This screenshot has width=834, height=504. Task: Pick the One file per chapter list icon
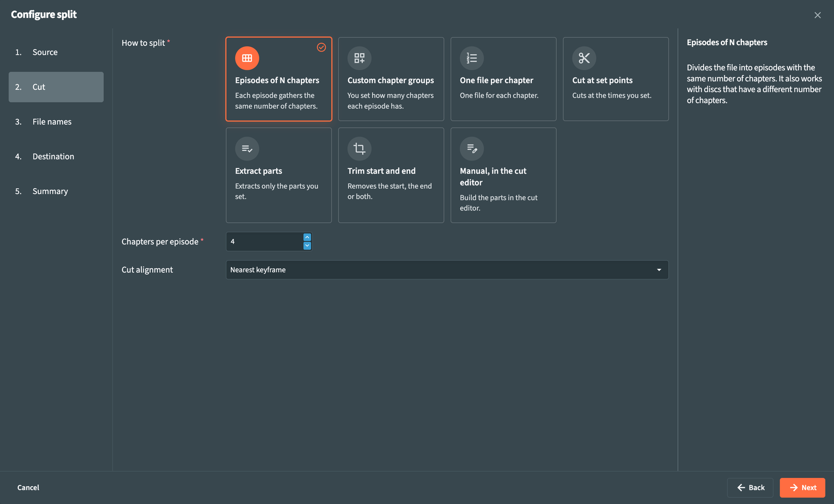click(x=472, y=58)
